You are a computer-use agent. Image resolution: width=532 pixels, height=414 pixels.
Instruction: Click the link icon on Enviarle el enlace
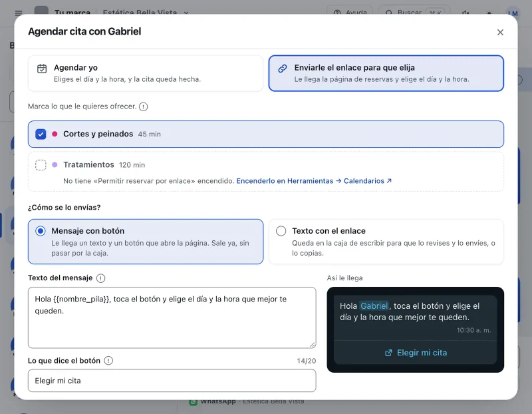click(x=282, y=69)
